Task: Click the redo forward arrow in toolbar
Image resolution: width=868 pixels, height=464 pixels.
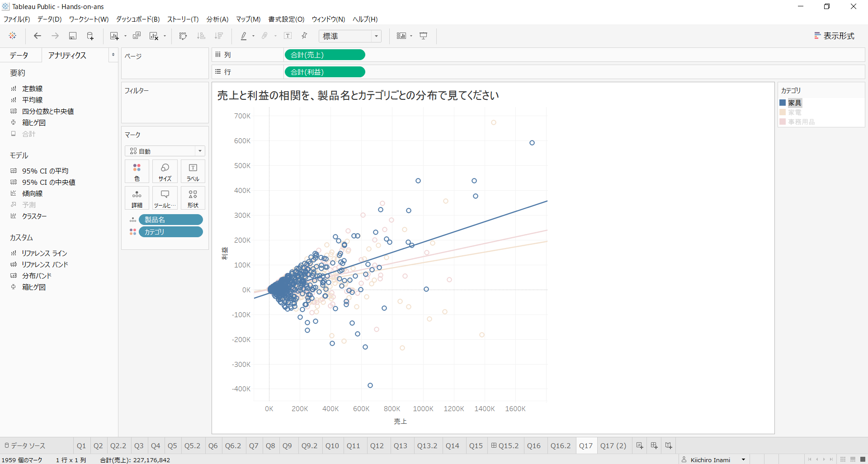Action: [x=55, y=36]
